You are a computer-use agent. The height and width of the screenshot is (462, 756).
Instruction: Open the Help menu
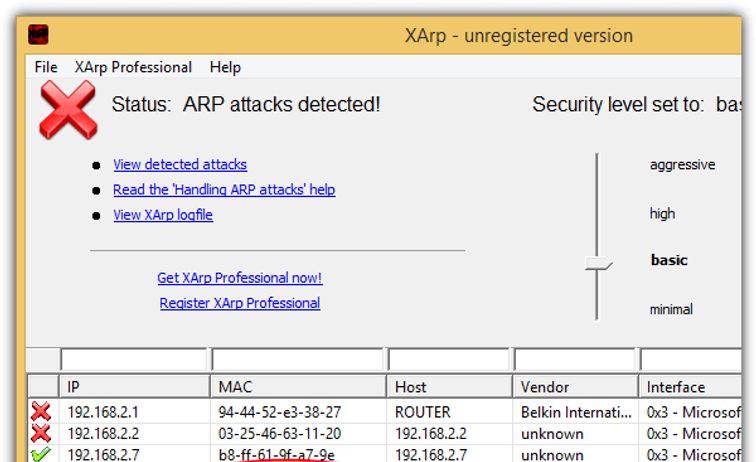tap(225, 67)
